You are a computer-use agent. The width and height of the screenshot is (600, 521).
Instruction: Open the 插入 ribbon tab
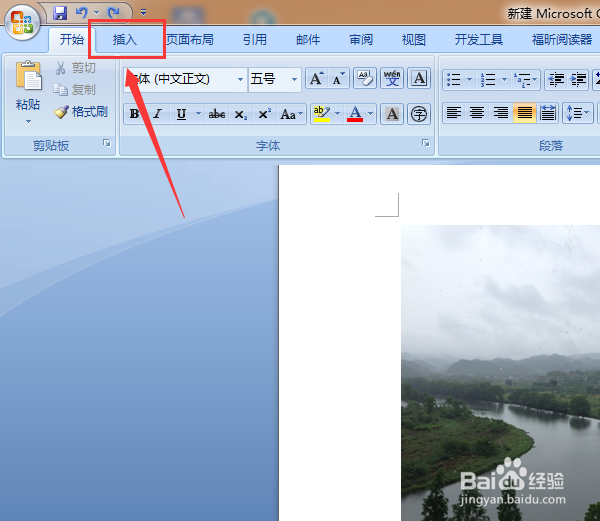point(125,39)
